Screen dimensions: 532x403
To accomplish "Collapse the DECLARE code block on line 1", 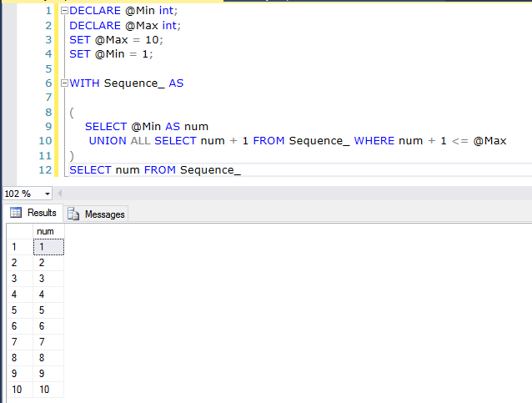I will coord(64,11).
